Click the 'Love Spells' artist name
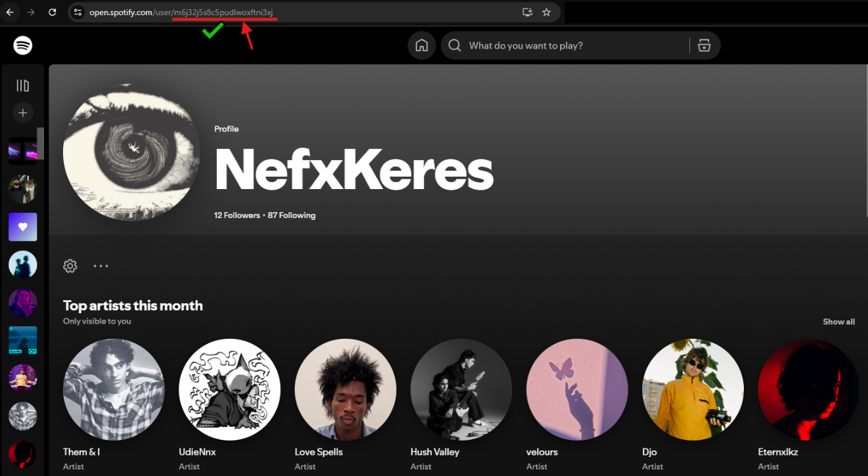 tap(318, 452)
